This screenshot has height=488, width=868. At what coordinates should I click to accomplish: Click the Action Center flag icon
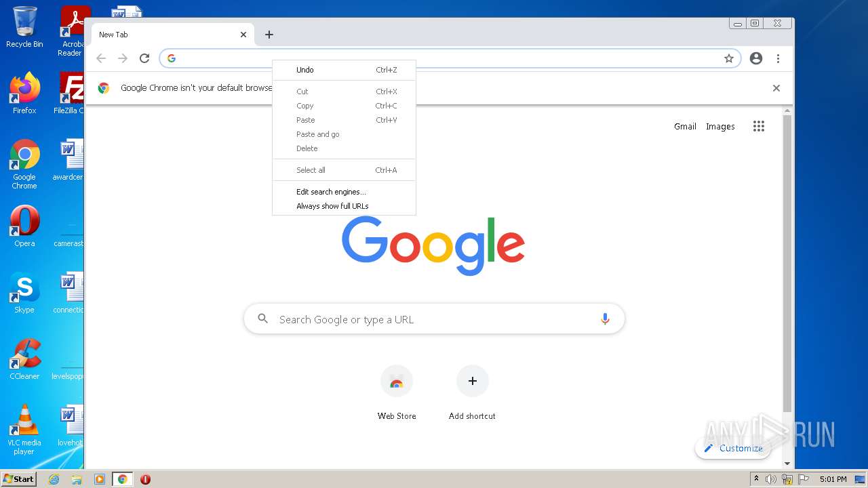(x=804, y=479)
